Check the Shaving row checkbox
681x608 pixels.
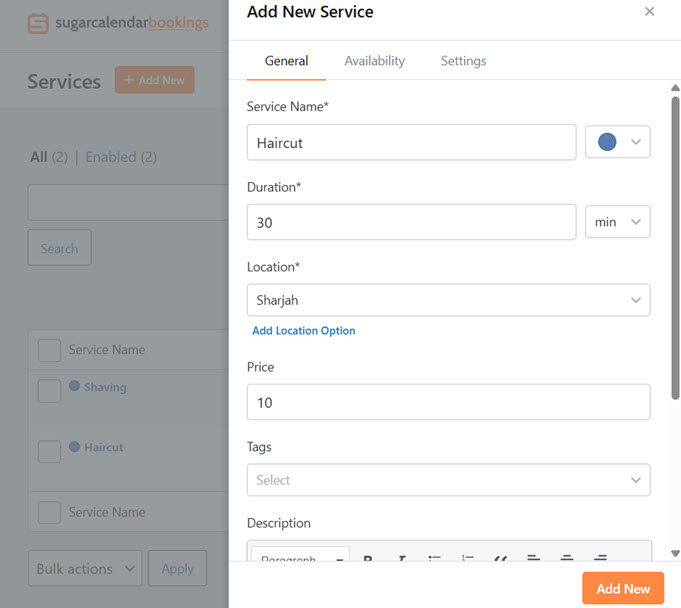[49, 391]
